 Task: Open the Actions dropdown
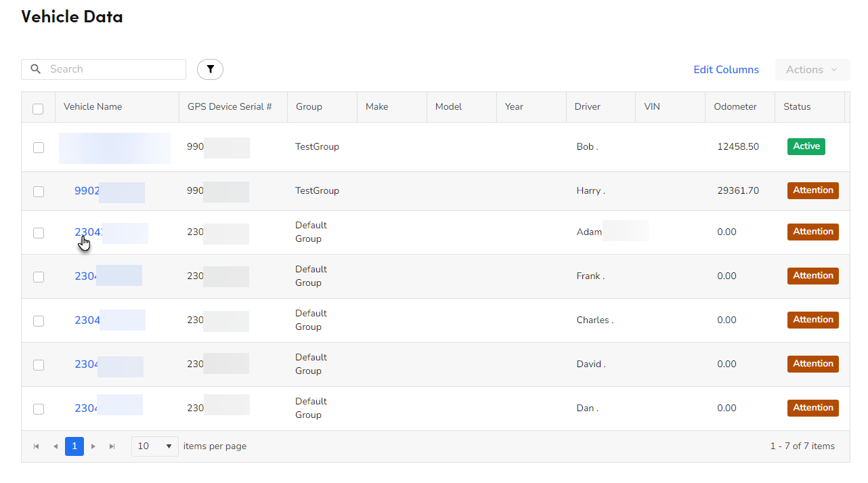[812, 69]
